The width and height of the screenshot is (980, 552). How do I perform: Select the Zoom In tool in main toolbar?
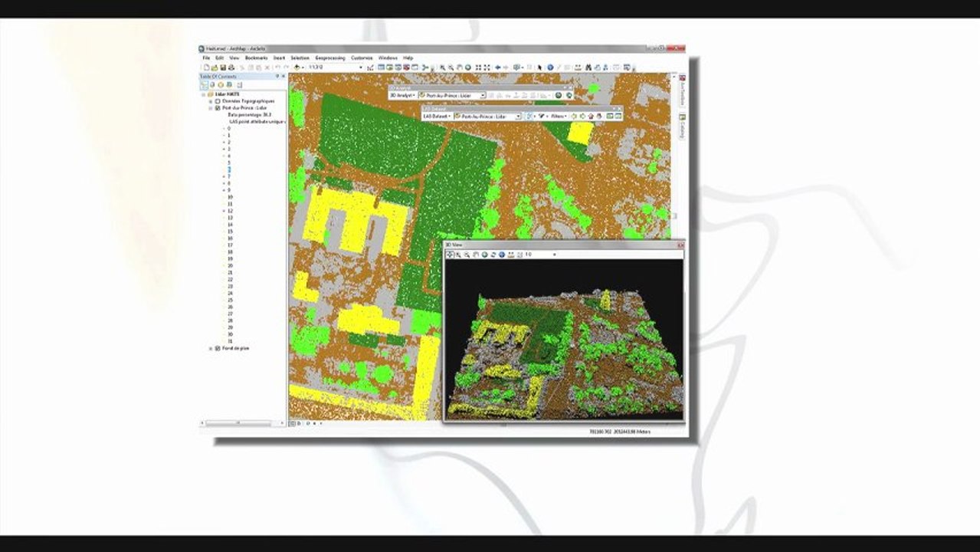pos(443,67)
